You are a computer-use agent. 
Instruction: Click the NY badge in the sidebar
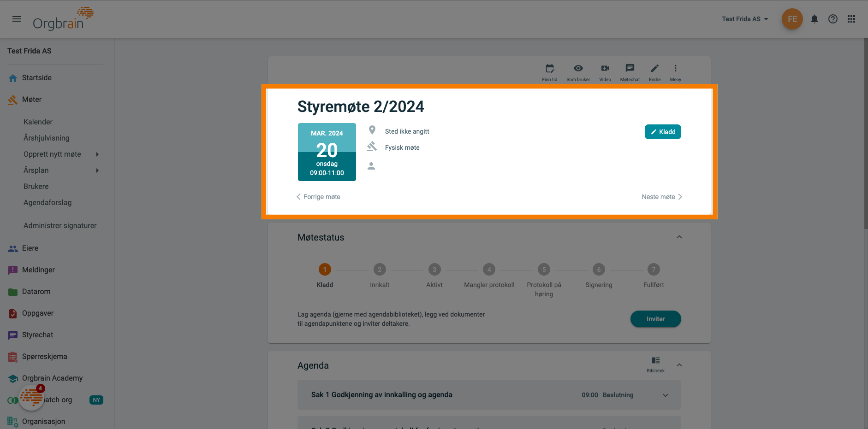tap(96, 400)
